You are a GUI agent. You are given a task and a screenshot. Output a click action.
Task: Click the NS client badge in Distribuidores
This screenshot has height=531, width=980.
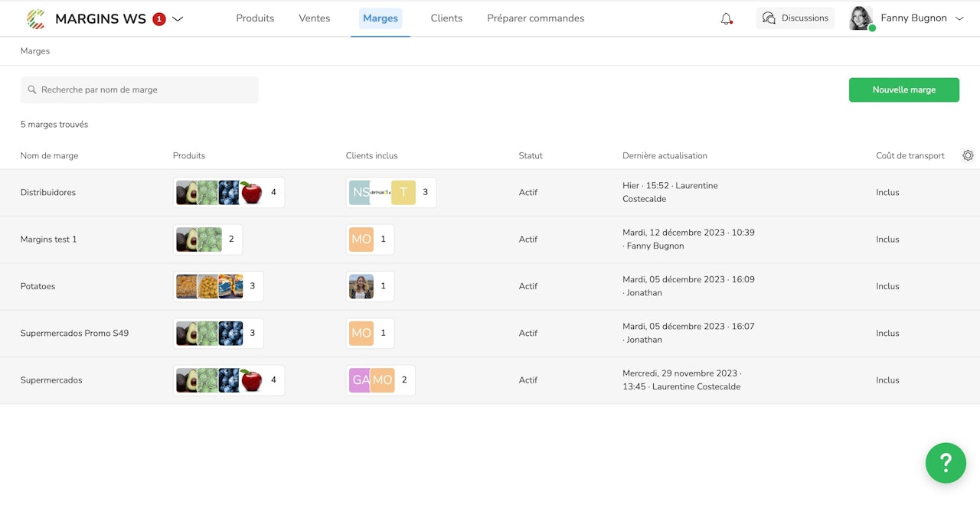coord(360,193)
